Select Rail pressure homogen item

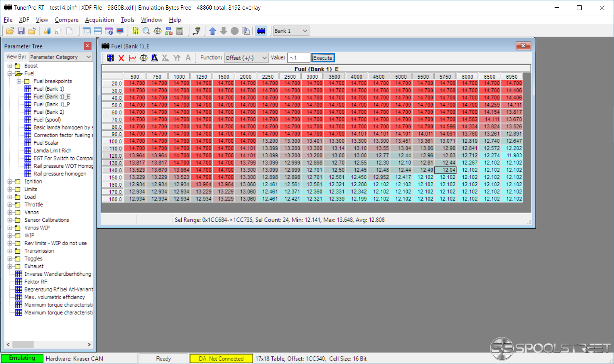pyautogui.click(x=60, y=174)
